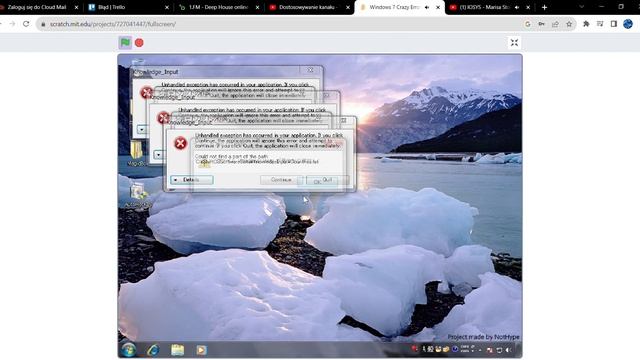Open the tab search dropdown chevron
The height and width of the screenshot is (360, 640).
(x=581, y=7)
